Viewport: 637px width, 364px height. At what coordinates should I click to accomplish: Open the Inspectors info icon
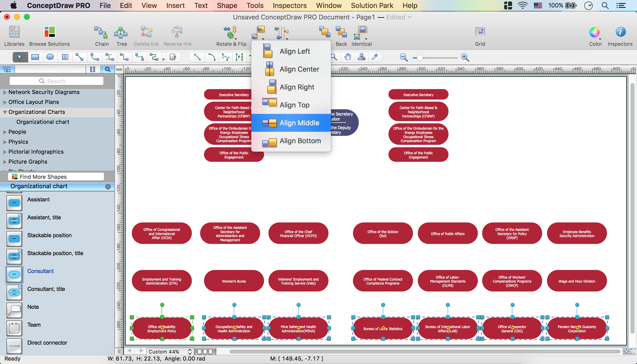[620, 33]
